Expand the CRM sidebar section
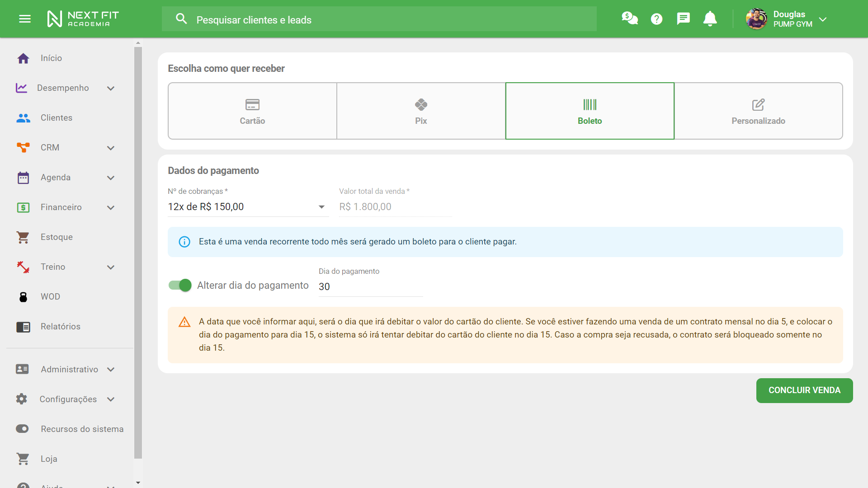This screenshot has height=488, width=868. coord(110,148)
